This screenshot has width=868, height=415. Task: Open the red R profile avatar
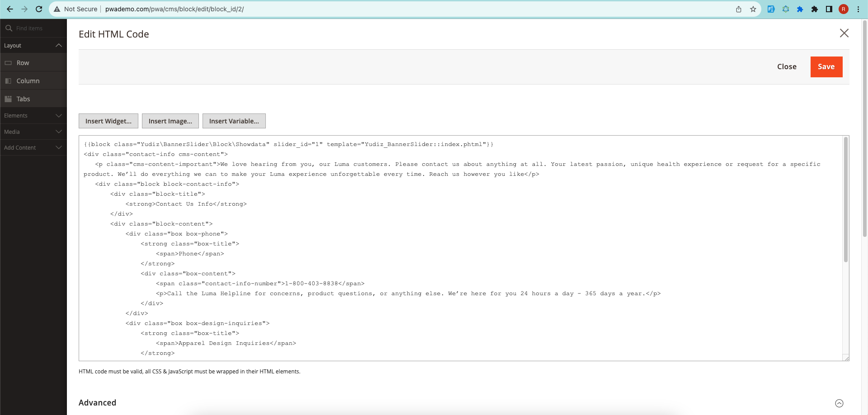click(844, 9)
